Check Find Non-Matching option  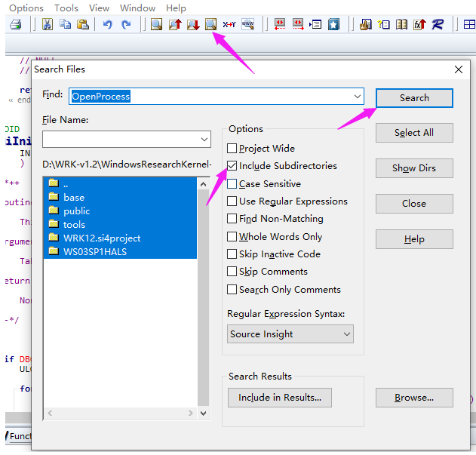pyautogui.click(x=232, y=219)
